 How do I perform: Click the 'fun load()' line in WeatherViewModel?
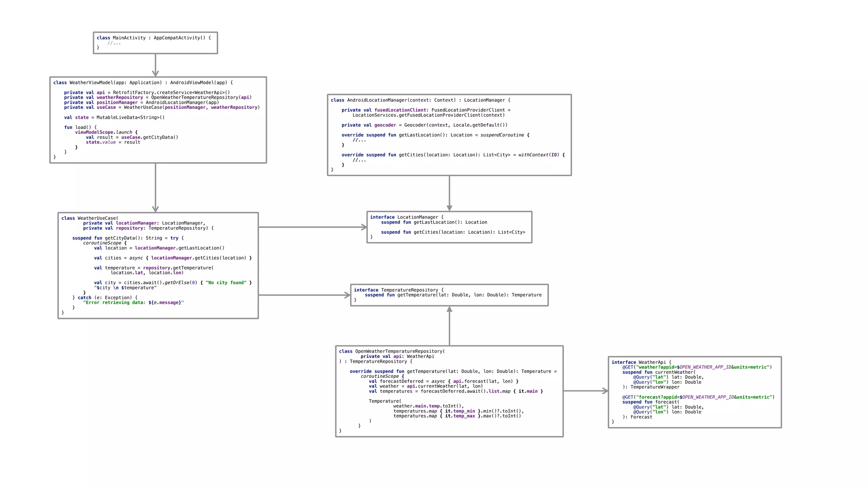[x=81, y=127]
